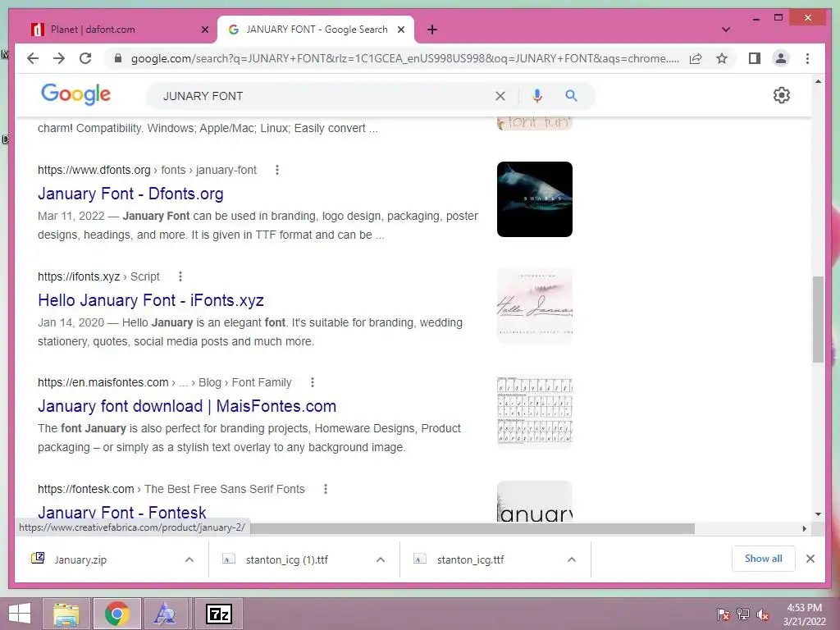Viewport: 840px width, 630px height.
Task: Expand stanton_icg.ttf download options
Action: (x=572, y=559)
